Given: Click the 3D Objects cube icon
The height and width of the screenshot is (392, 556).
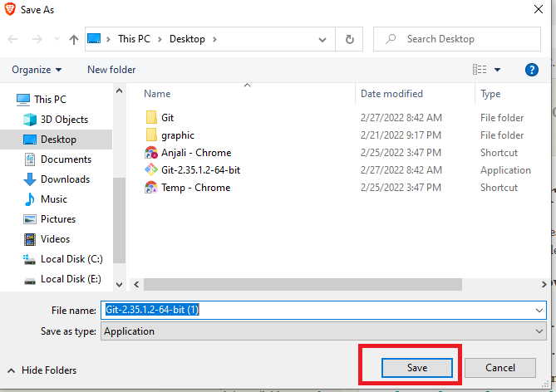Looking at the screenshot, I should [x=30, y=120].
